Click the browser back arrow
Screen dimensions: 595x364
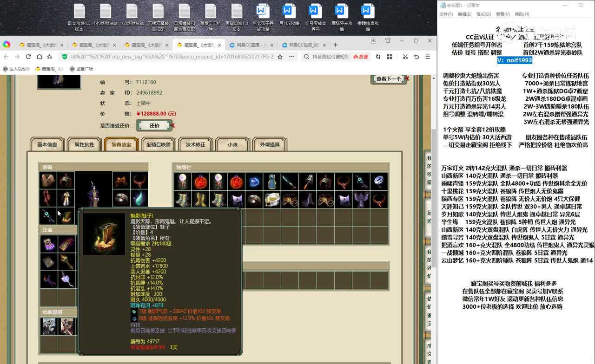[x=6, y=57]
